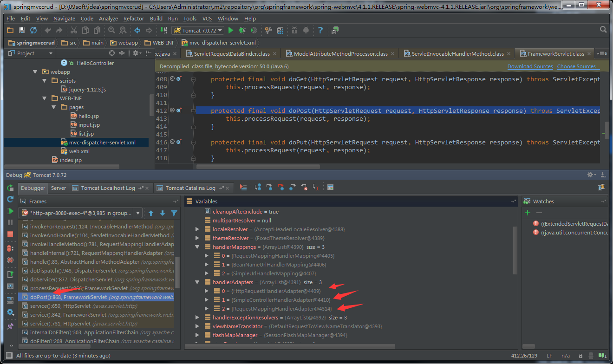Screen dimensions: 613x364
Task: Expand the handlerExceptionResolvers variable node
Action: click(197, 318)
